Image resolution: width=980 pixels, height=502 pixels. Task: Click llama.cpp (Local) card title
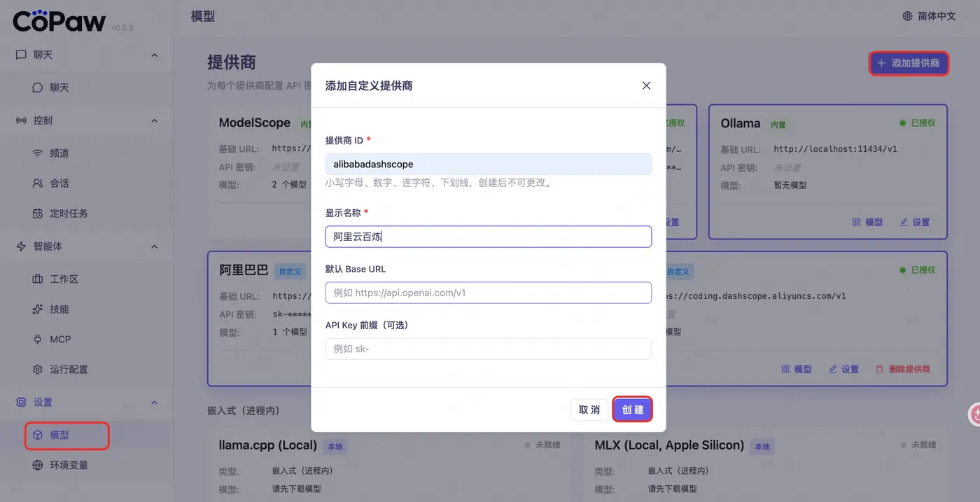coord(268,445)
